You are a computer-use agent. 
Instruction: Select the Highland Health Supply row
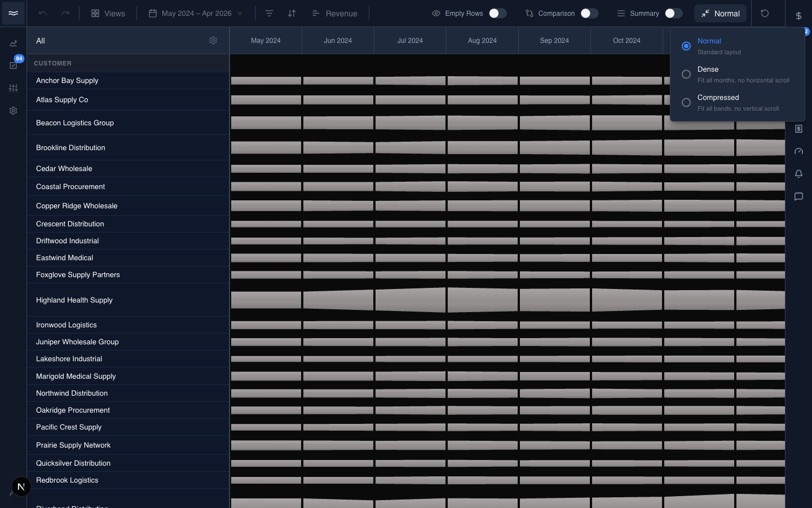[x=128, y=300]
